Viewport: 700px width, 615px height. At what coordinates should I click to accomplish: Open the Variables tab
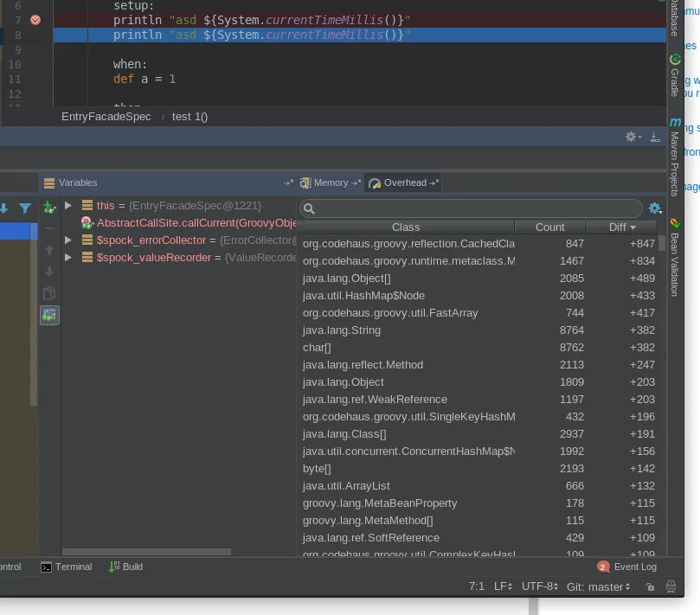coord(78,183)
